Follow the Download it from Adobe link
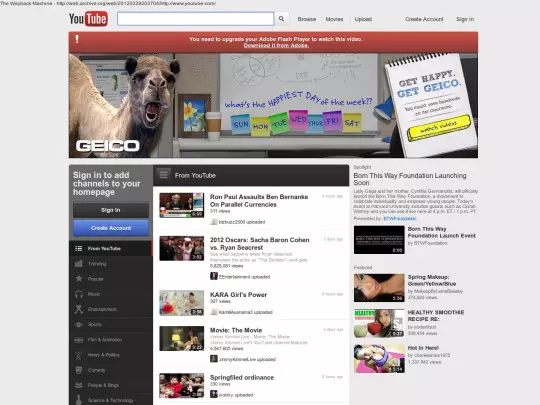 276,45
